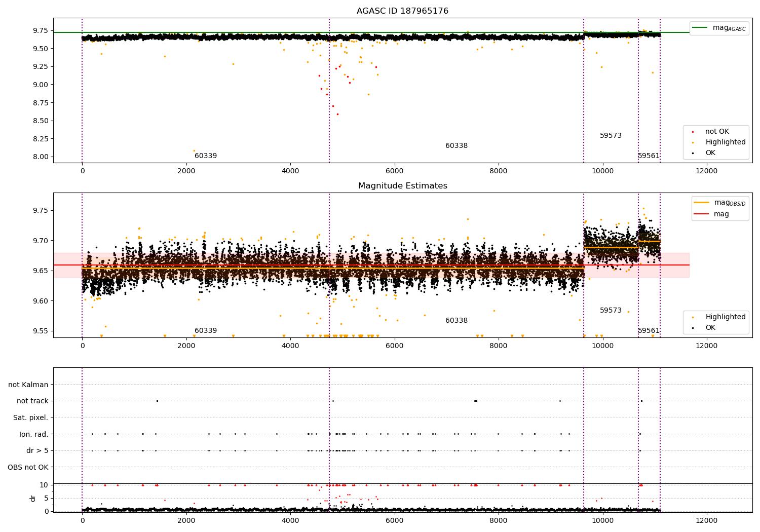
Task: Click the 'Ion. rad.' row label
Action: (34, 434)
